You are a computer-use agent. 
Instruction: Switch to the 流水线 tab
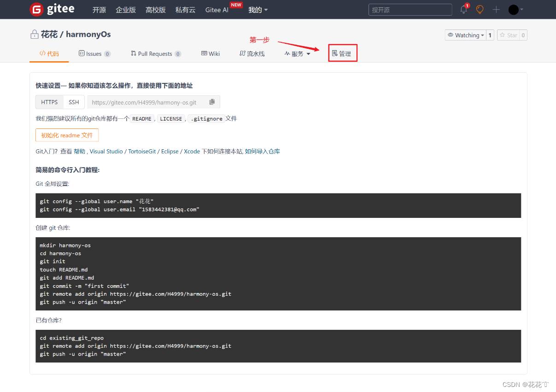point(252,53)
